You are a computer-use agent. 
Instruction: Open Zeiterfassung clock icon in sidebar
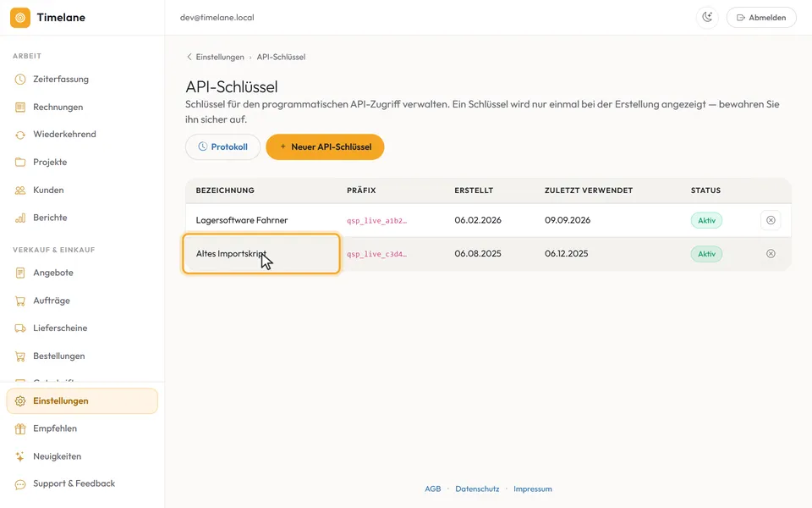coord(20,80)
